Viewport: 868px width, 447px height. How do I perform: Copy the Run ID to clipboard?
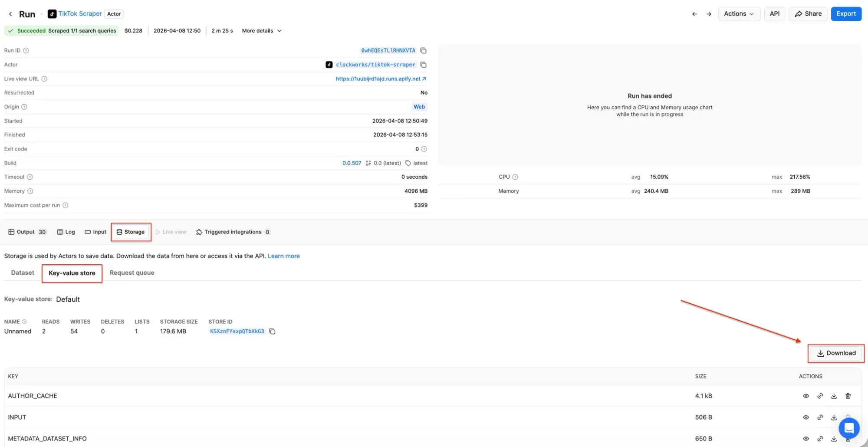[424, 50]
